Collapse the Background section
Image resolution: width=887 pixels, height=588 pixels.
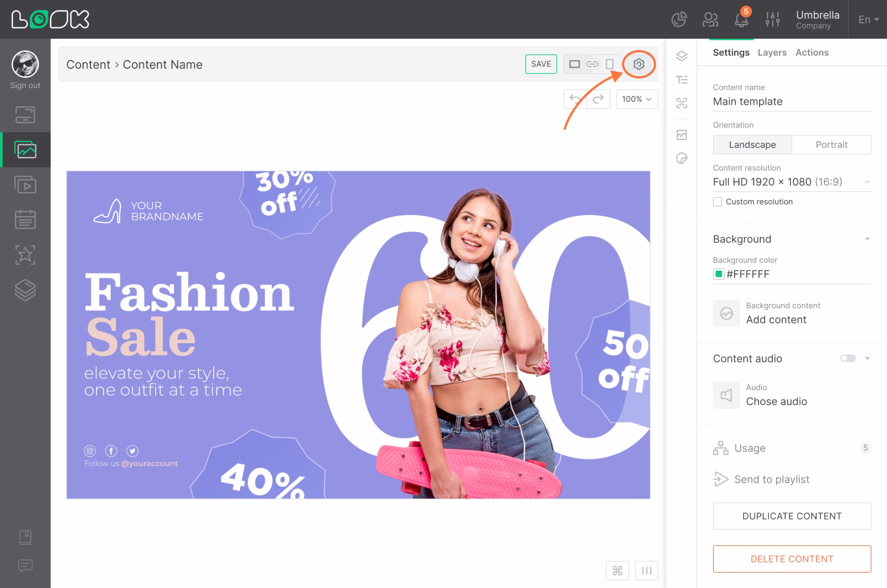tap(867, 239)
